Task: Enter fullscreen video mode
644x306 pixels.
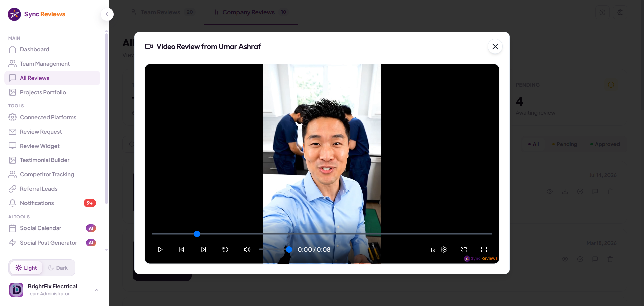Action: tap(484, 249)
